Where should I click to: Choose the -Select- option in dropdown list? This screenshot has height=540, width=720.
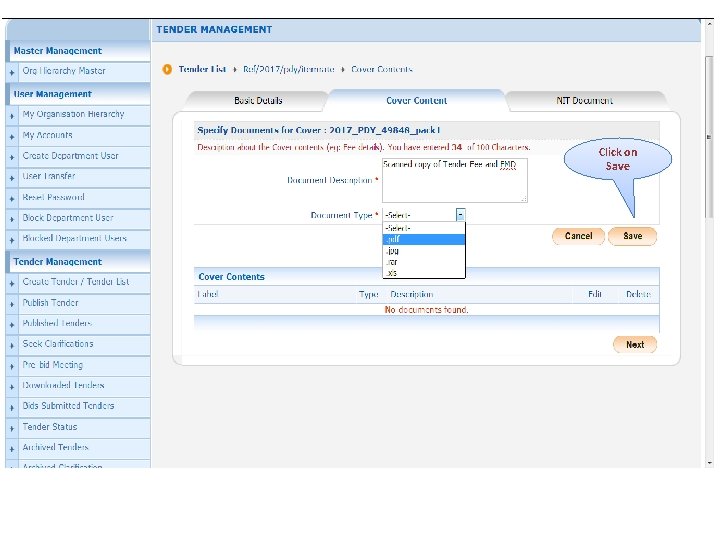coord(423,228)
